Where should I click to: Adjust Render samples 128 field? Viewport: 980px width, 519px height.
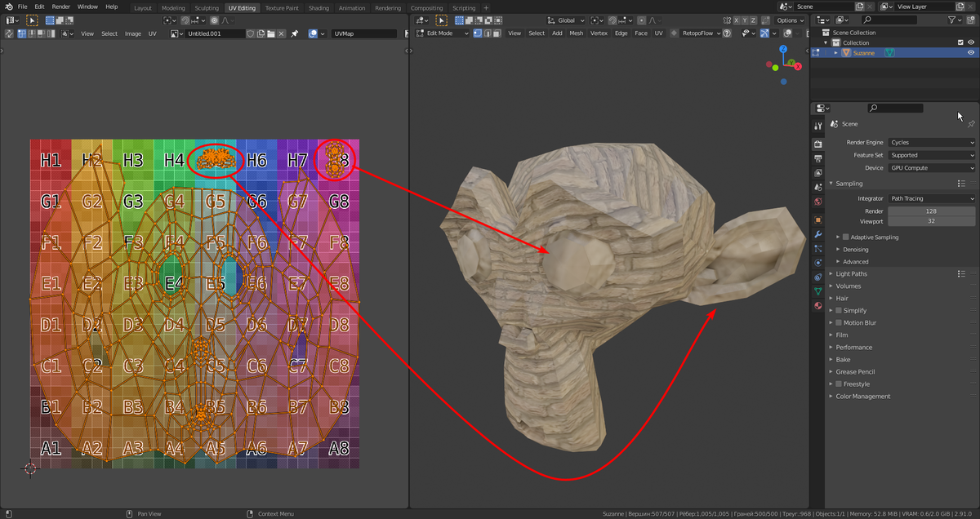(932, 211)
